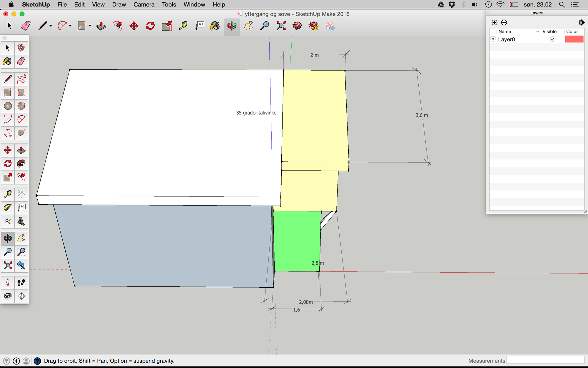The width and height of the screenshot is (588, 368).
Task: Expand the arc tool dropdown arrow
Action: click(x=70, y=26)
